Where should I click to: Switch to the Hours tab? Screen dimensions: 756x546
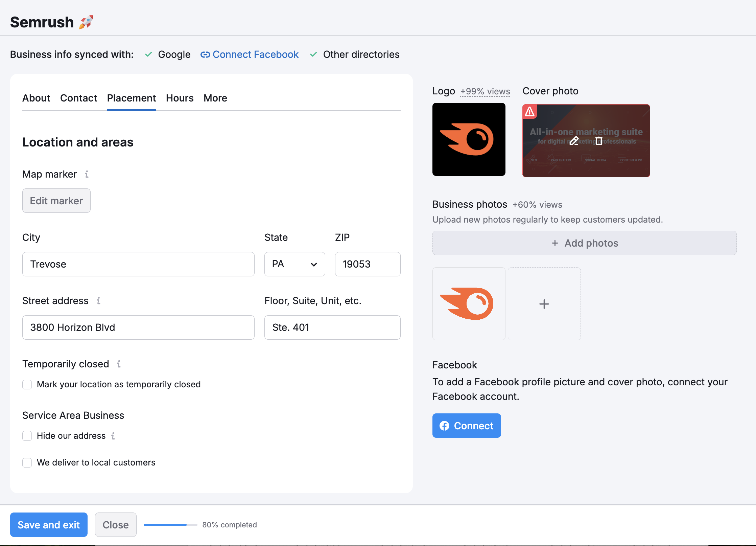pyautogui.click(x=180, y=98)
